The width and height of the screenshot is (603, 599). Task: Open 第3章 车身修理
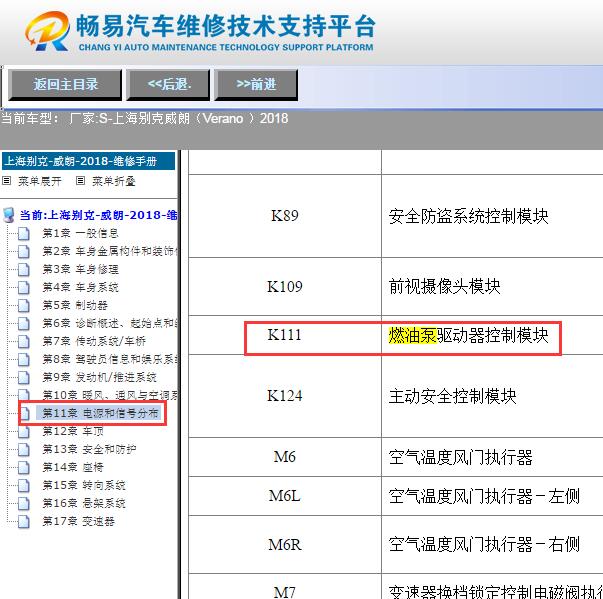pos(80,270)
